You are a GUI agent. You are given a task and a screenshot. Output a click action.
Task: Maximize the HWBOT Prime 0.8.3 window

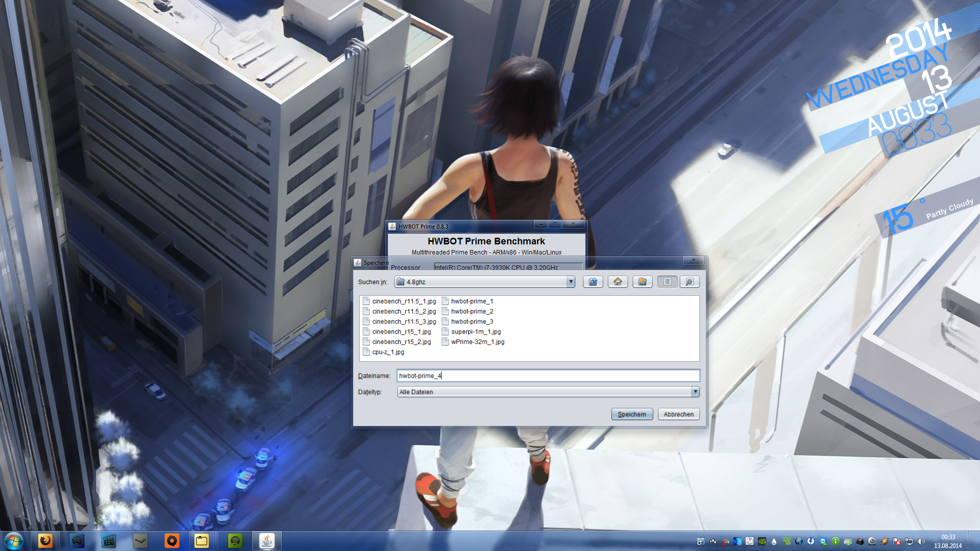pos(555,224)
